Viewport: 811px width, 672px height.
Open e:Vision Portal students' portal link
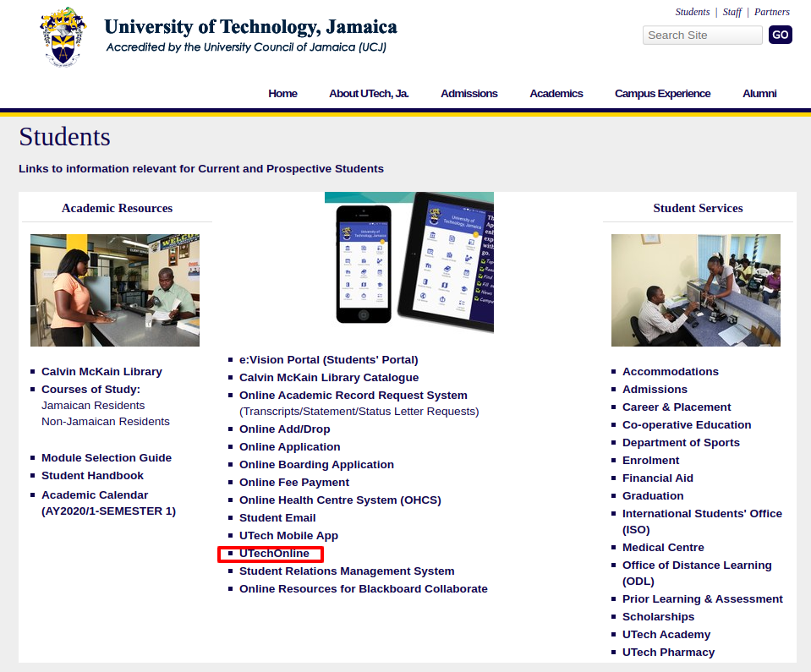pos(328,360)
